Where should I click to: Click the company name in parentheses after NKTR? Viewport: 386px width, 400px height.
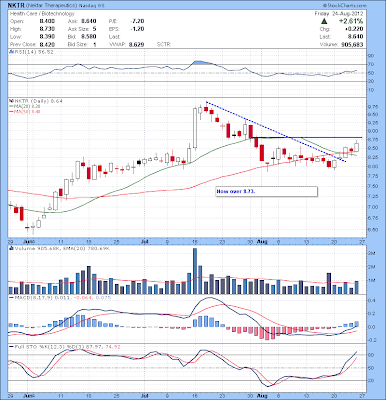[x=51, y=6]
